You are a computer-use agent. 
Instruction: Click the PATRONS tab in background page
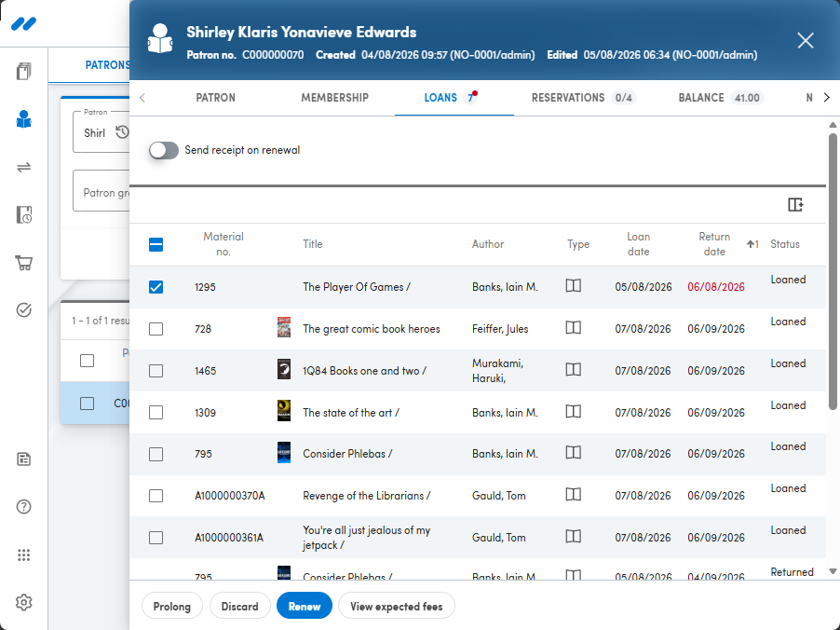(107, 65)
